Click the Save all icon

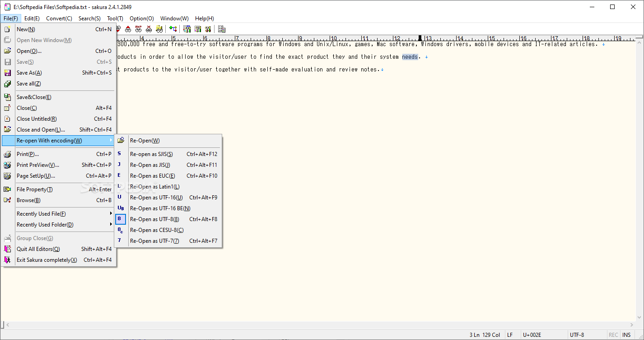pyautogui.click(x=7, y=84)
